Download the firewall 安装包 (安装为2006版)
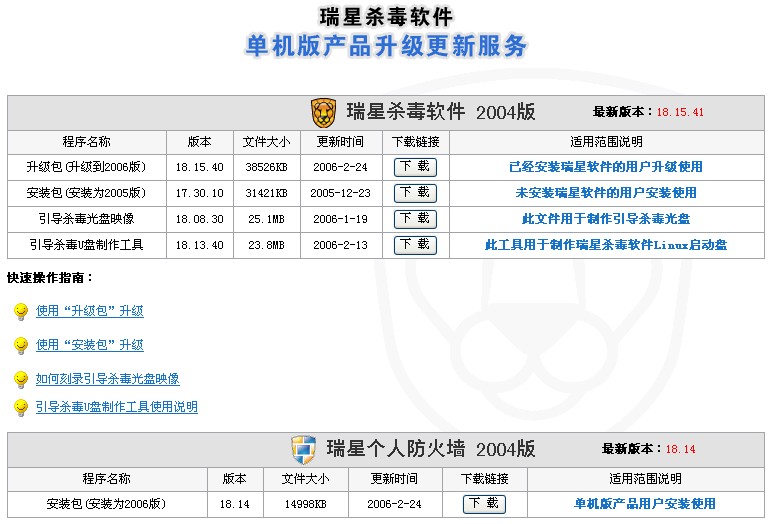Image resolution: width=768 pixels, height=524 pixels. (x=484, y=504)
